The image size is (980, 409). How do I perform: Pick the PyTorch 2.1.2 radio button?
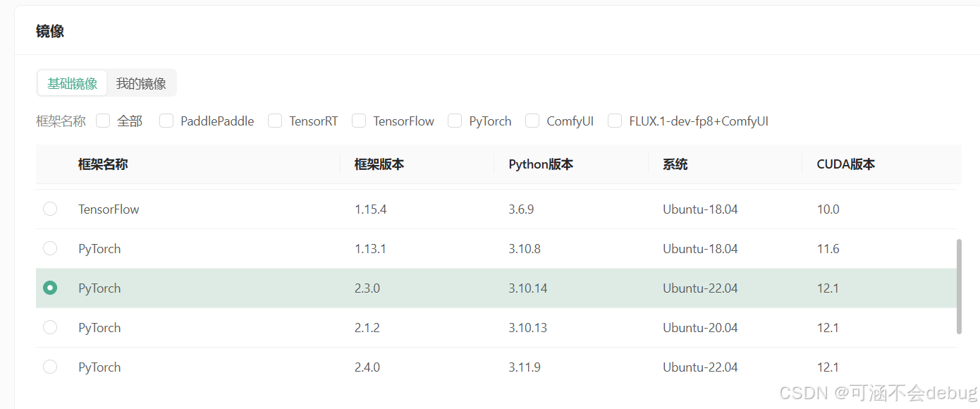[50, 327]
